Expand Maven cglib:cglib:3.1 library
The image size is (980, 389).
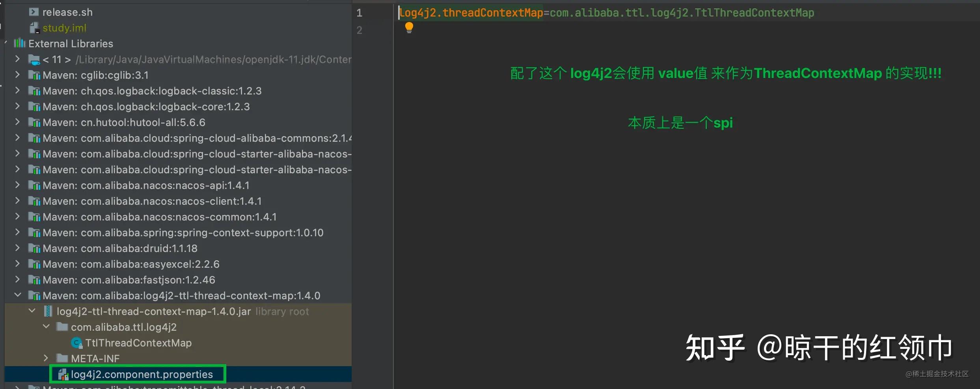[17, 74]
